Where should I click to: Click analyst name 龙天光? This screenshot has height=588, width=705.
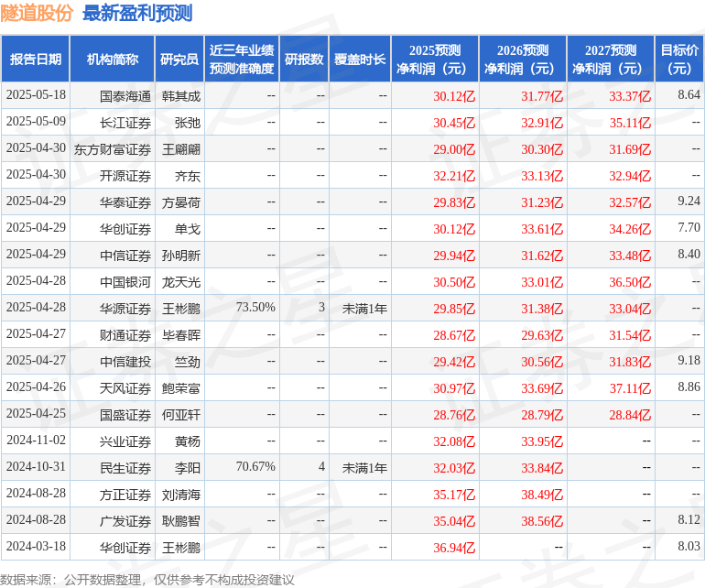click(180, 282)
